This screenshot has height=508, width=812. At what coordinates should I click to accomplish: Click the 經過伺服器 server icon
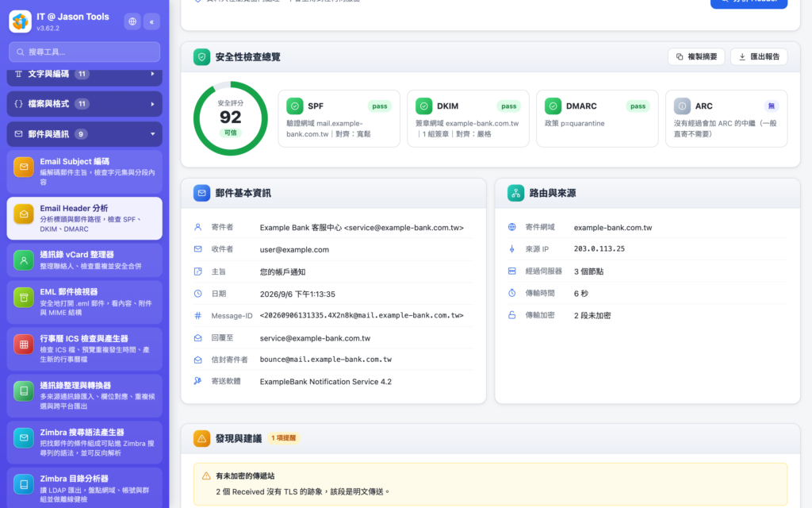pyautogui.click(x=511, y=271)
